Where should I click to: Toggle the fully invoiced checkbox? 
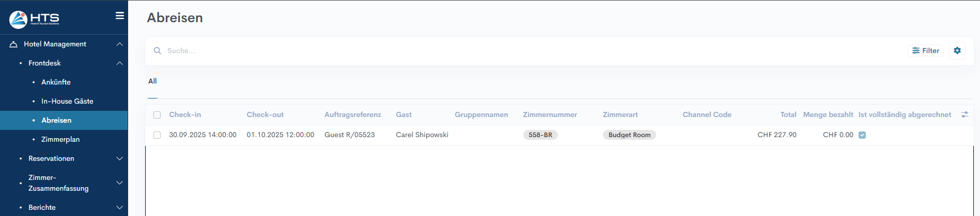coord(862,135)
